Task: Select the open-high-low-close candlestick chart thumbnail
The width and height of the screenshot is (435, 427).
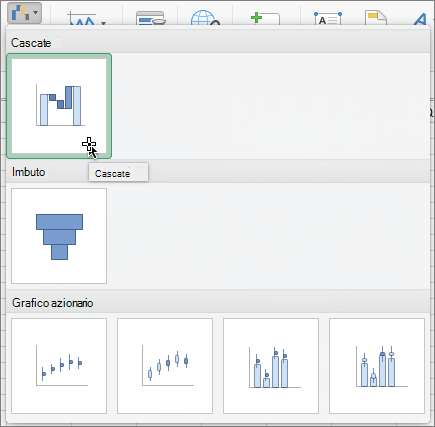Action: (165, 366)
